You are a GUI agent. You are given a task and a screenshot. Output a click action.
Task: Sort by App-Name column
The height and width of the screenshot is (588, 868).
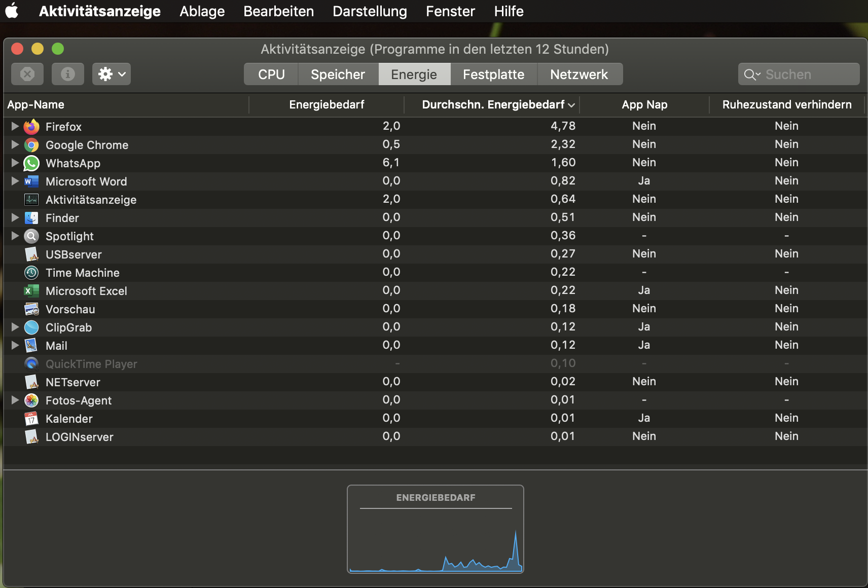(x=126, y=104)
